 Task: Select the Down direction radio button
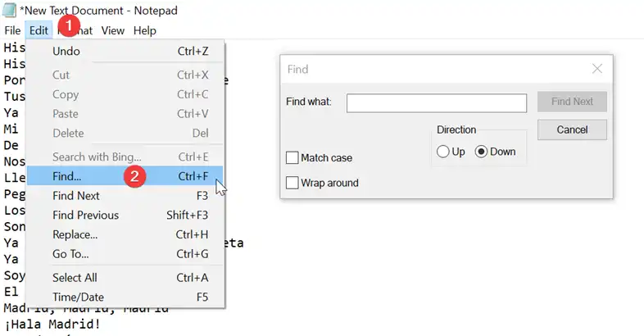pos(481,152)
